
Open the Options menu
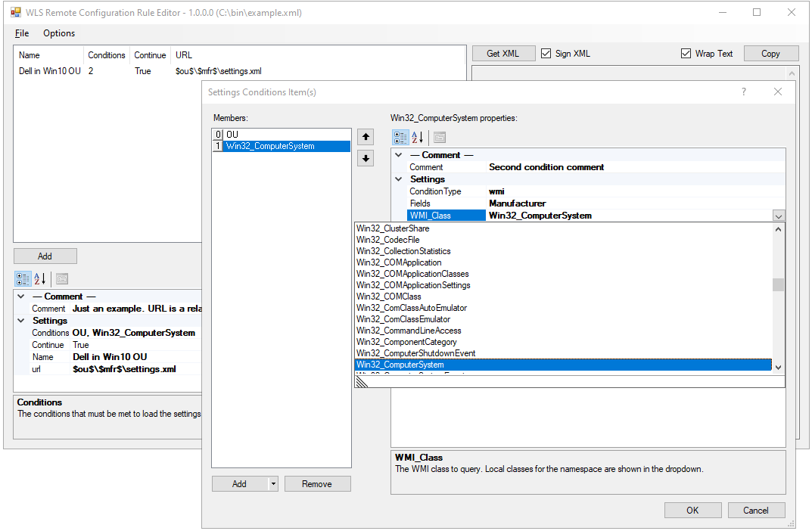tap(59, 33)
